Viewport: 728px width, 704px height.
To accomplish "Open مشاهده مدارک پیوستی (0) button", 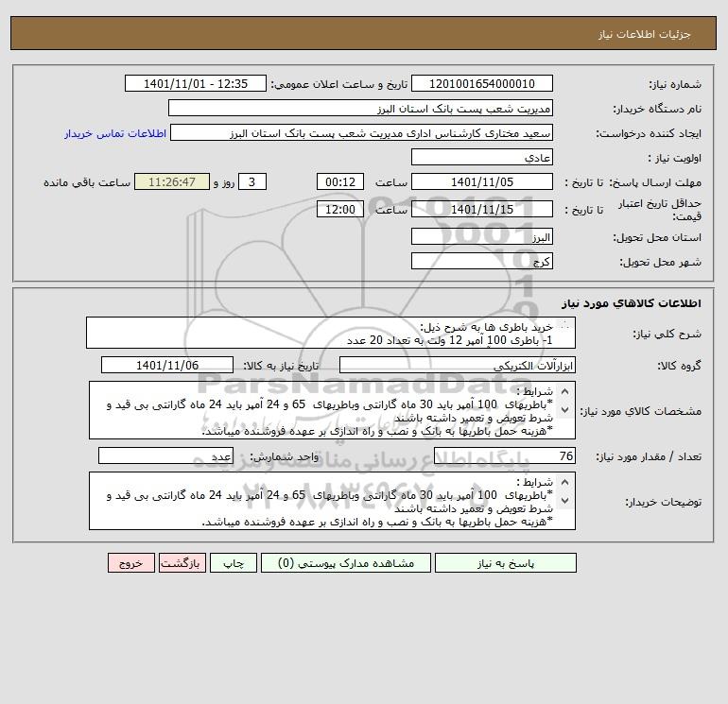I will (x=346, y=563).
